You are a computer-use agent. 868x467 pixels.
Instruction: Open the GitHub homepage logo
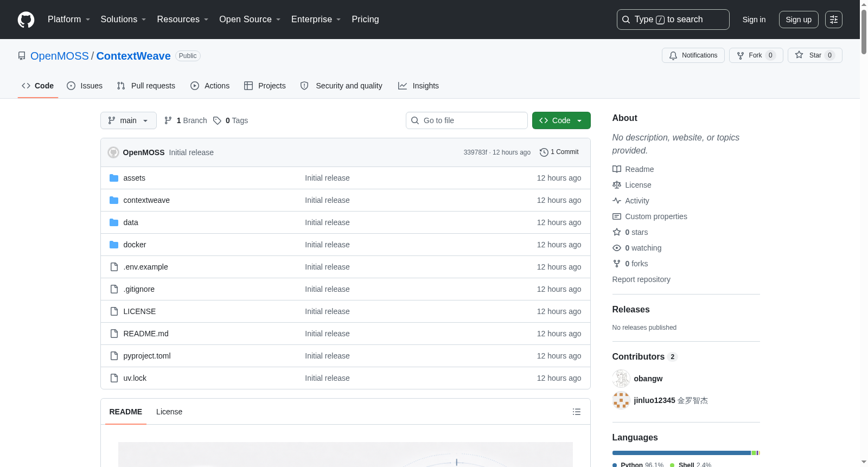[x=26, y=20]
